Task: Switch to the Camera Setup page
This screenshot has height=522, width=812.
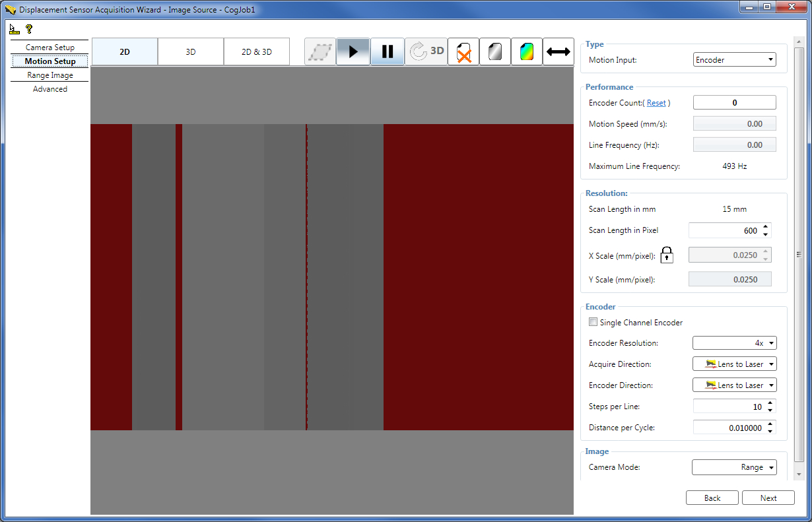Action: pos(50,48)
